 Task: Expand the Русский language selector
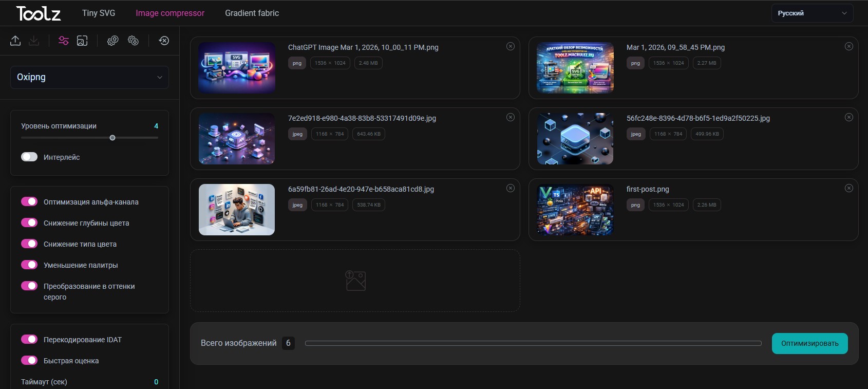click(x=812, y=13)
